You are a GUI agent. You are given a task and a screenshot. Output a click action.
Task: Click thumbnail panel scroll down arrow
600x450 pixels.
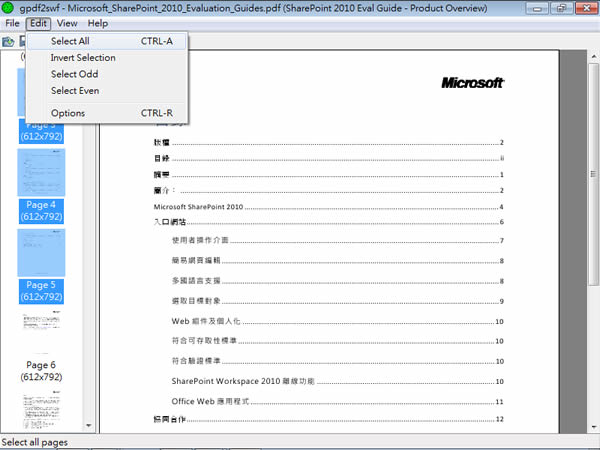[89, 425]
